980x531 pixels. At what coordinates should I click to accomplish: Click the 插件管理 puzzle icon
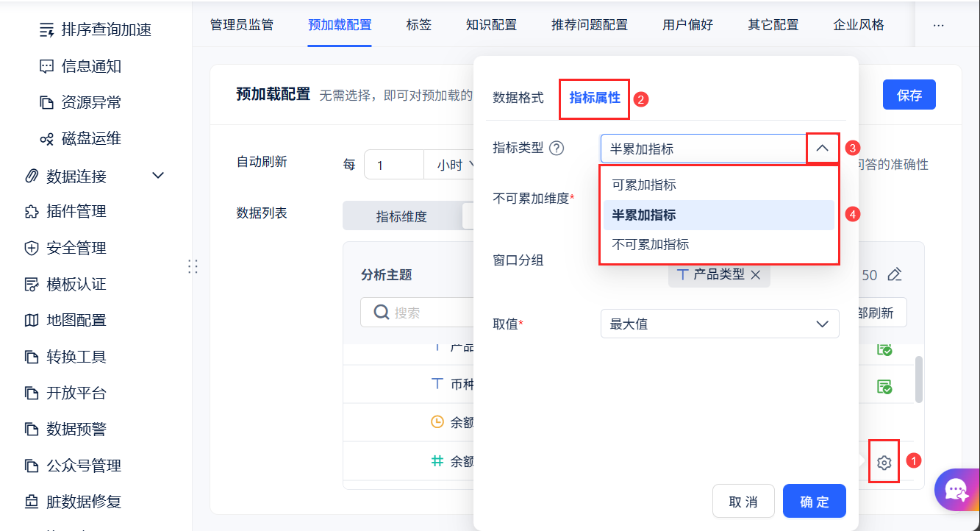(32, 212)
